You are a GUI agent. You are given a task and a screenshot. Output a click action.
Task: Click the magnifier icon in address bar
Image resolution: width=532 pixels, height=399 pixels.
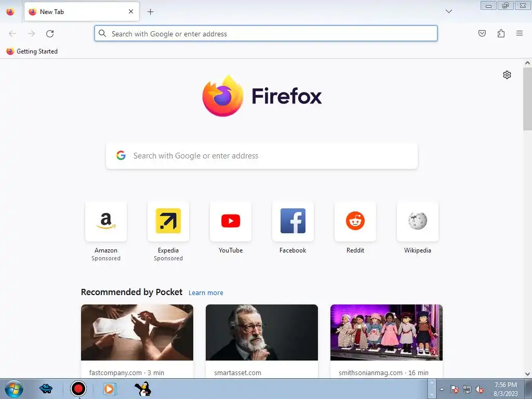[x=102, y=33]
